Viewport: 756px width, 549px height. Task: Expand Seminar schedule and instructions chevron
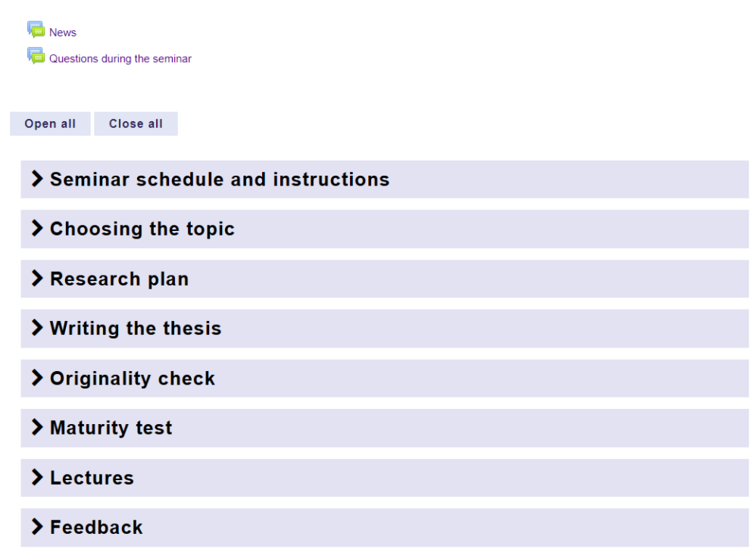[x=36, y=179]
